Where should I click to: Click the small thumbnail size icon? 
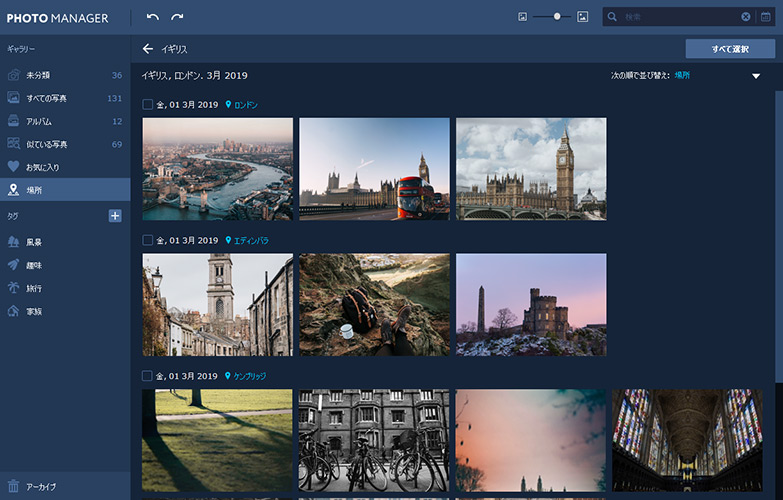coord(522,17)
